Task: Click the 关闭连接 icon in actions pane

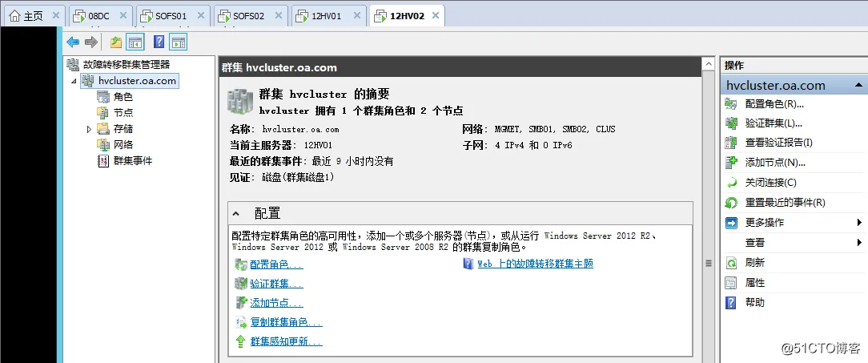Action: click(731, 183)
